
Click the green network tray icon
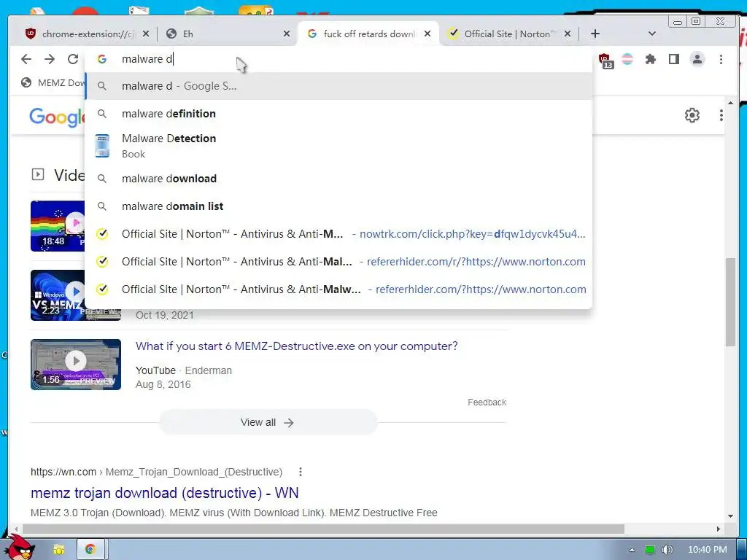(650, 550)
